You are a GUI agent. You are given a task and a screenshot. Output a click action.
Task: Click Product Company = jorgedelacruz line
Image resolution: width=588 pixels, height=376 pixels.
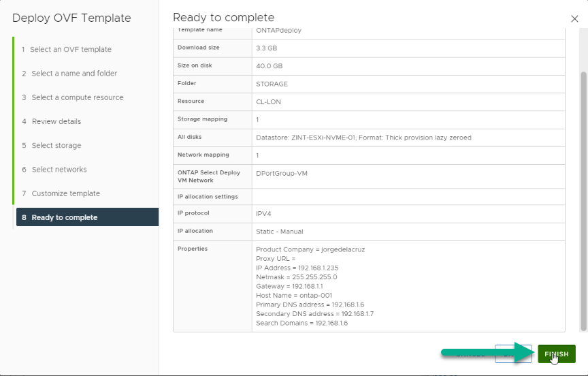(310, 249)
